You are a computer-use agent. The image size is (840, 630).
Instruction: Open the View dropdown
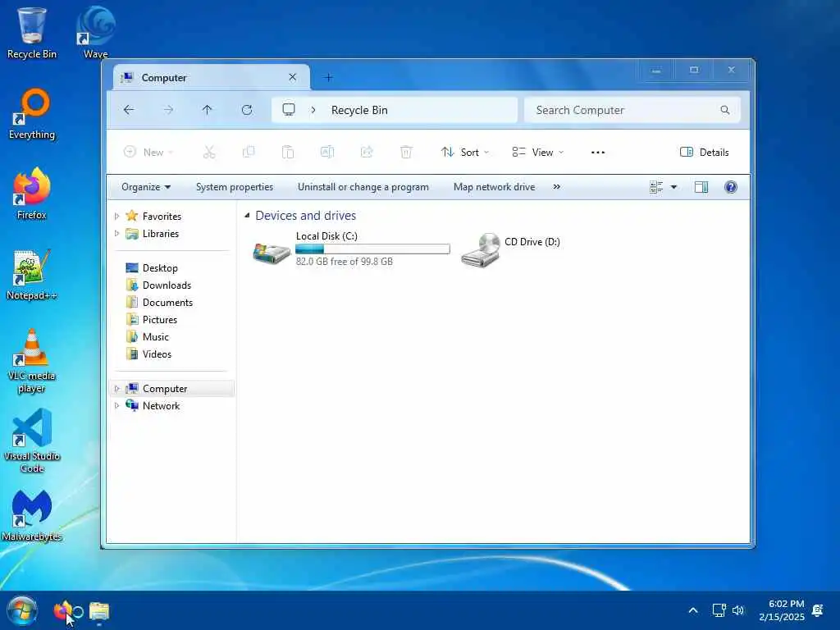[x=538, y=152]
